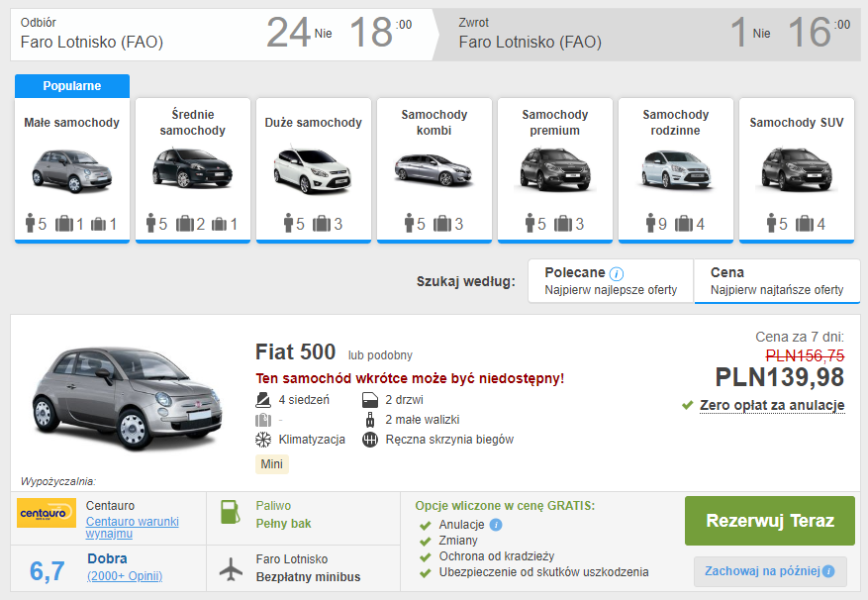The image size is (868, 600).
Task: Click the fuel pump Paliwo icon
Action: click(x=231, y=512)
